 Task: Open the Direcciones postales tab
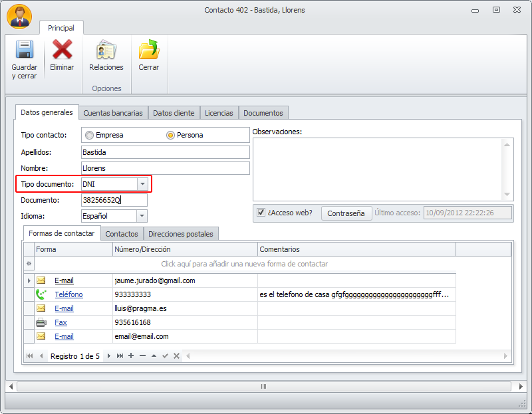coord(181,234)
